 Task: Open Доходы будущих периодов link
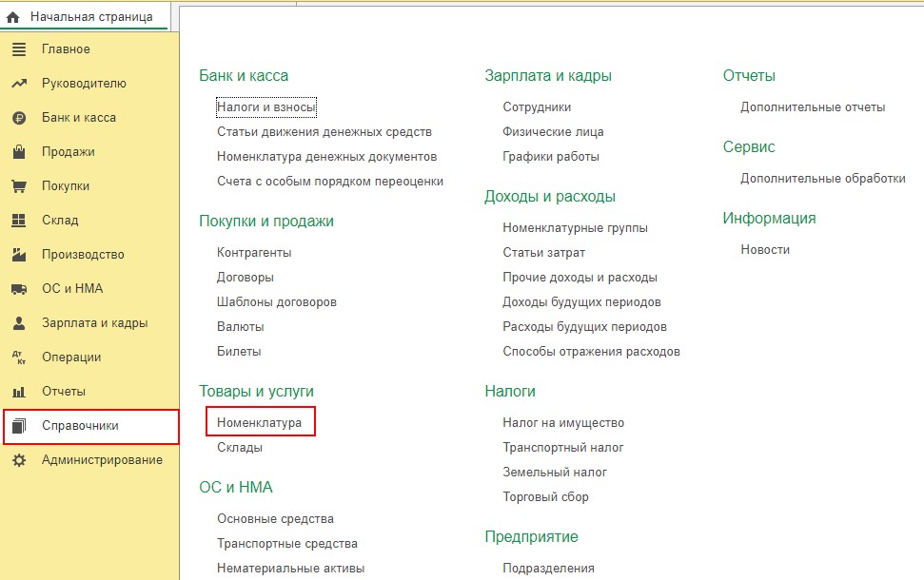[x=581, y=302]
